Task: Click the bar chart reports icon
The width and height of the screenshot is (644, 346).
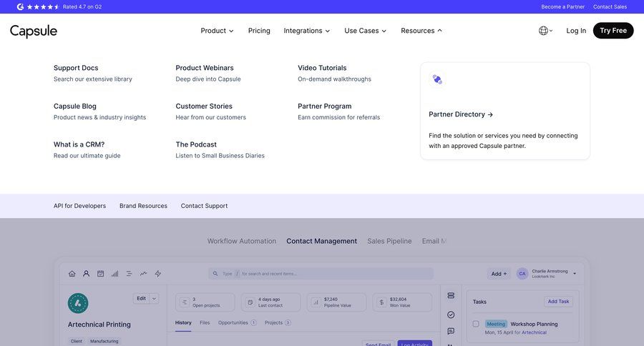Action: point(114,274)
